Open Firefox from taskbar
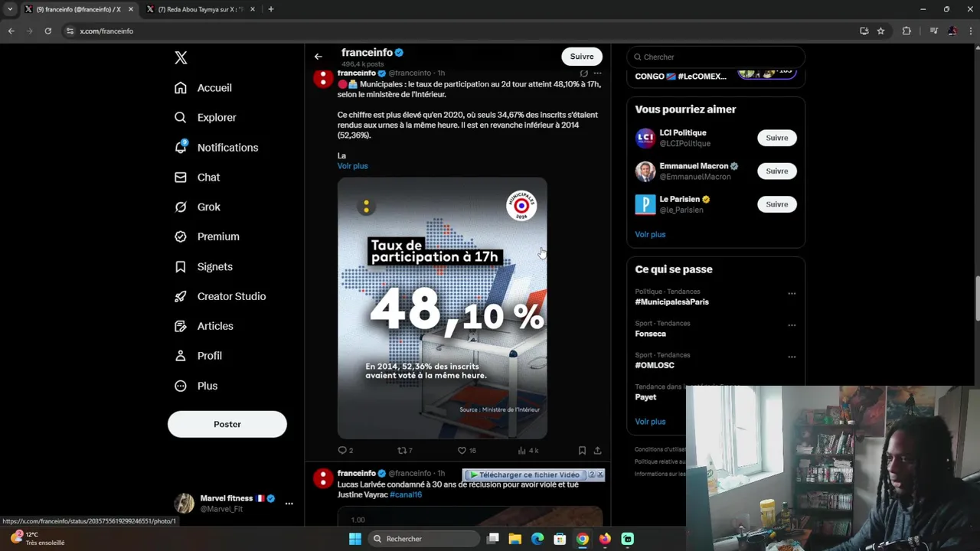The height and width of the screenshot is (551, 980). click(x=605, y=539)
